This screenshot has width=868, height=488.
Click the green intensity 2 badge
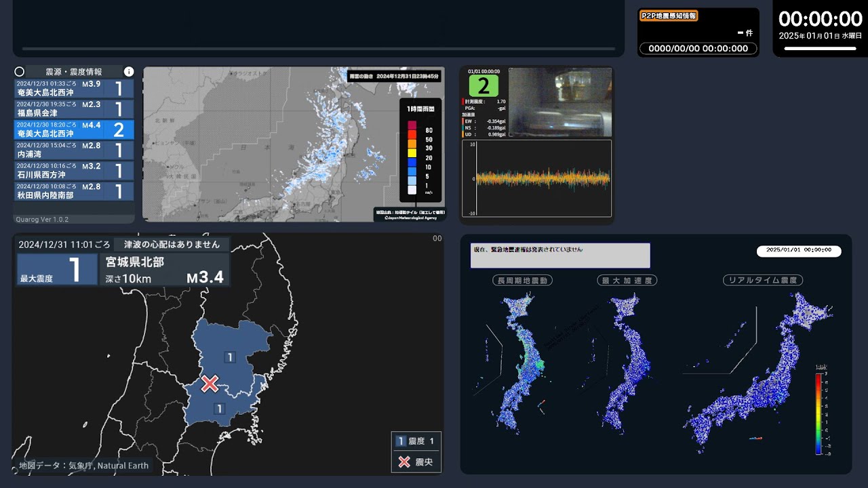[484, 86]
